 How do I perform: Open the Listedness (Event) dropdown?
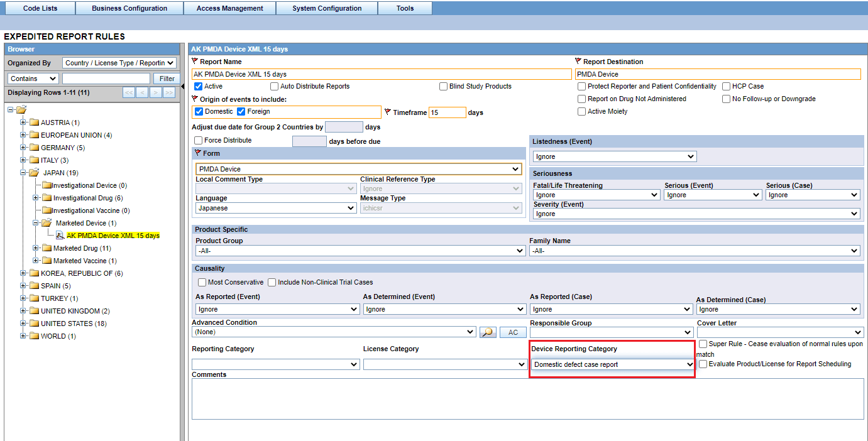(615, 156)
